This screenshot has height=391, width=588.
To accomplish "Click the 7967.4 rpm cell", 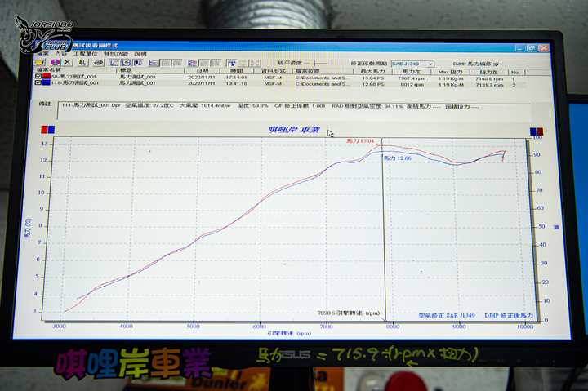I will pos(412,78).
